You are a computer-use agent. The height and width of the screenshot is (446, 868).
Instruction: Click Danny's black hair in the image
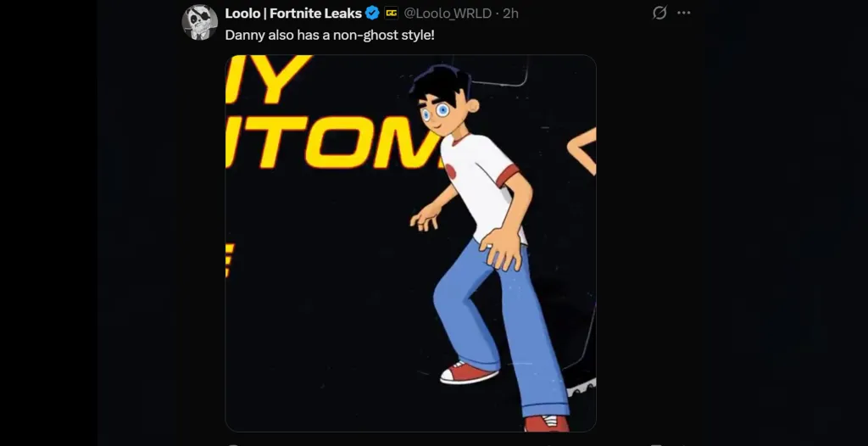click(x=441, y=83)
